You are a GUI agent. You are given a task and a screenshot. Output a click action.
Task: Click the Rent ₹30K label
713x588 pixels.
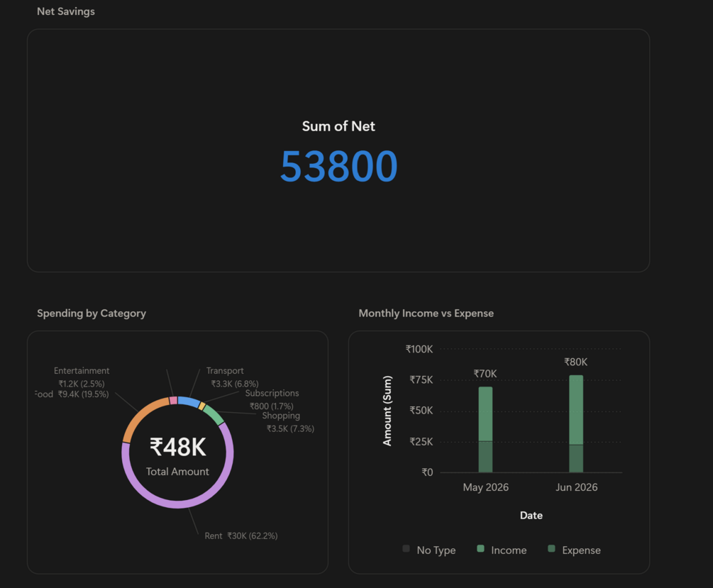241,536
